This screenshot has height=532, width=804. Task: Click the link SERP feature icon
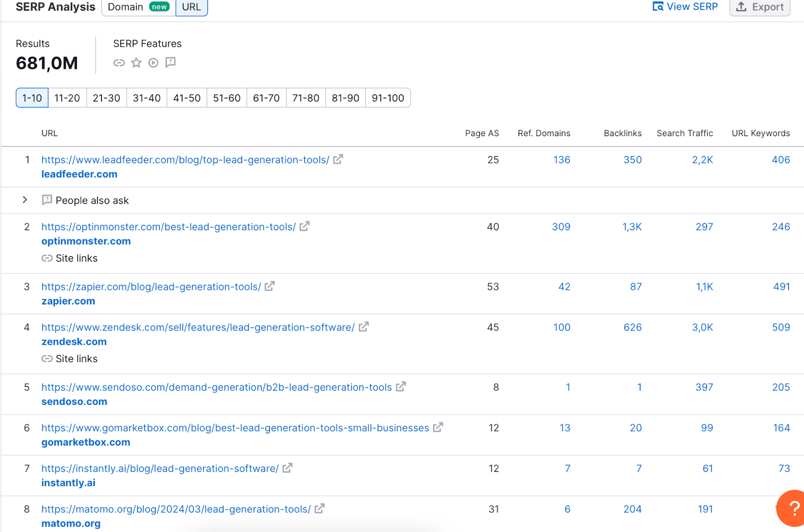pyautogui.click(x=119, y=63)
